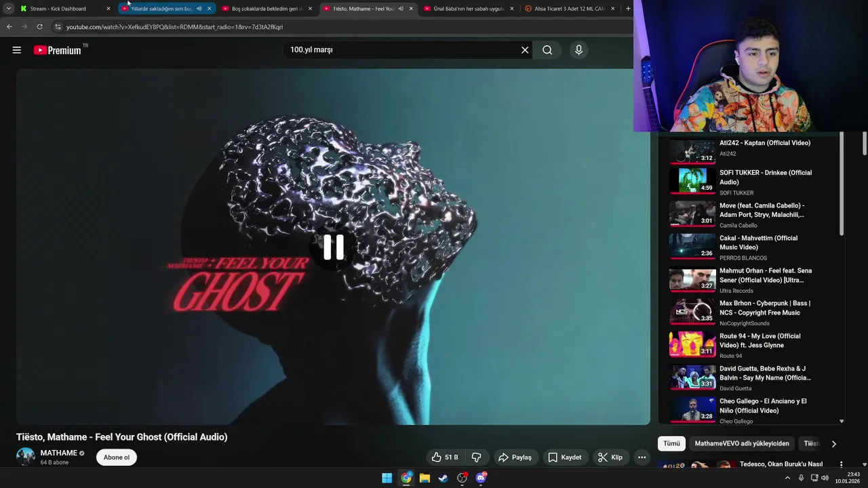Close the Tiësto, Mathame tab
Screen dimensions: 868x488
tap(411, 9)
